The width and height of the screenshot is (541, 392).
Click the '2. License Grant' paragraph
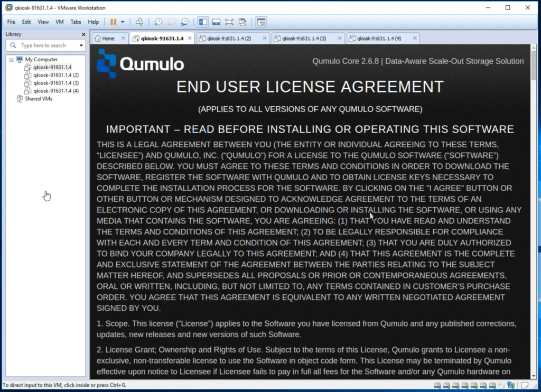(304, 361)
